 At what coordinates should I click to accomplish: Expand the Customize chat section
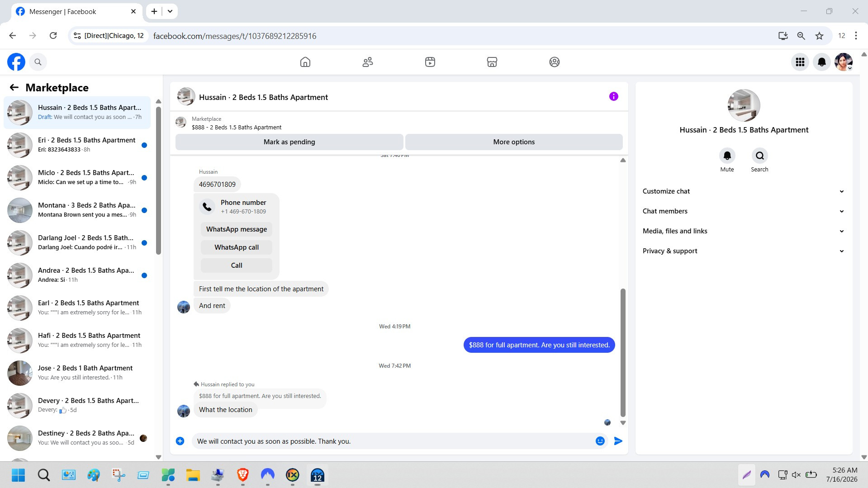[x=744, y=191]
